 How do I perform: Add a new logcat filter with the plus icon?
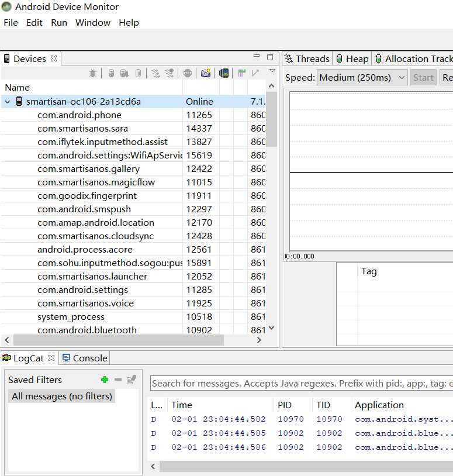click(x=105, y=380)
